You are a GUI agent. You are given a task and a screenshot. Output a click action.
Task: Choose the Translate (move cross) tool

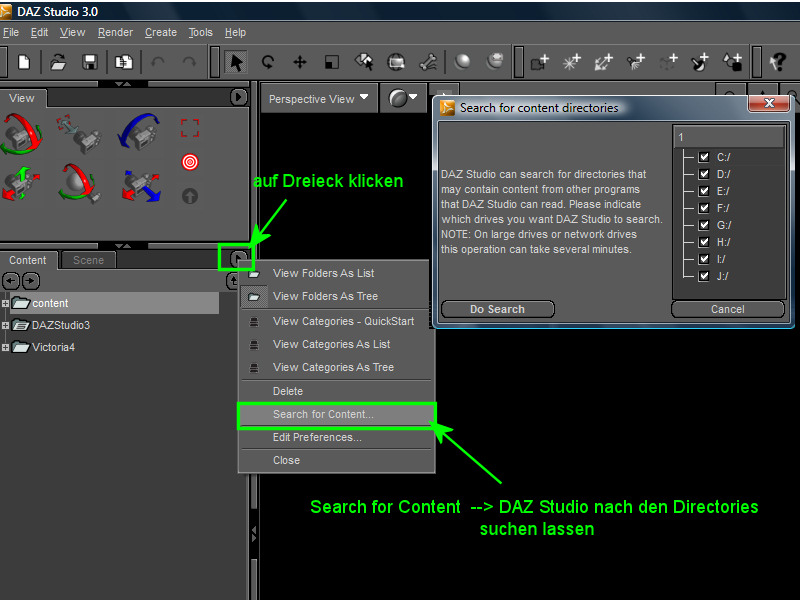point(300,62)
